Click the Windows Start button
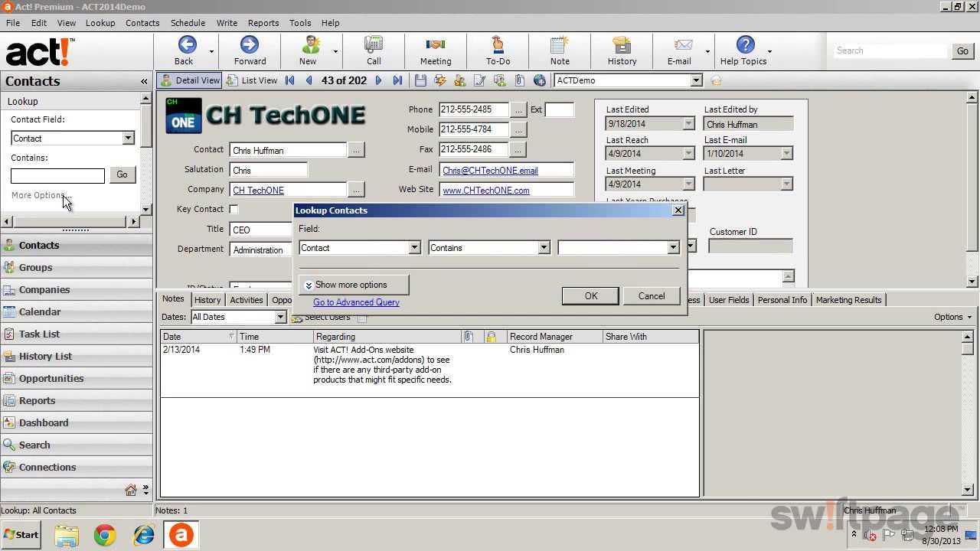The height and width of the screenshot is (551, 980). tap(21, 535)
